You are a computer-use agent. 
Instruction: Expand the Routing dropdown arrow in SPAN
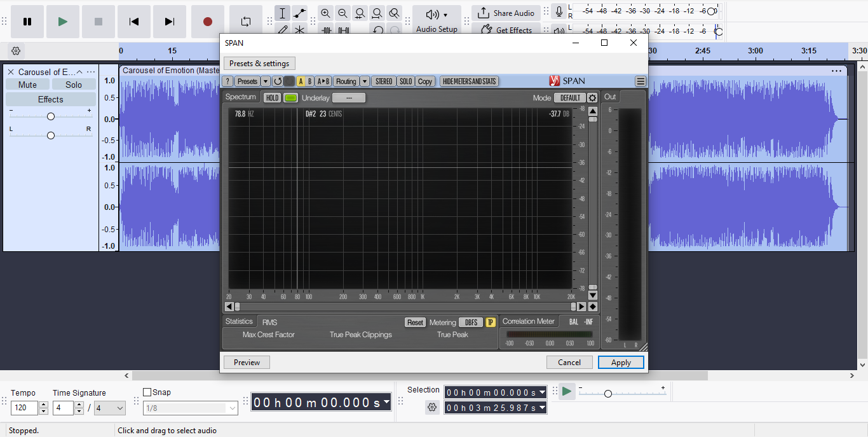pyautogui.click(x=365, y=81)
